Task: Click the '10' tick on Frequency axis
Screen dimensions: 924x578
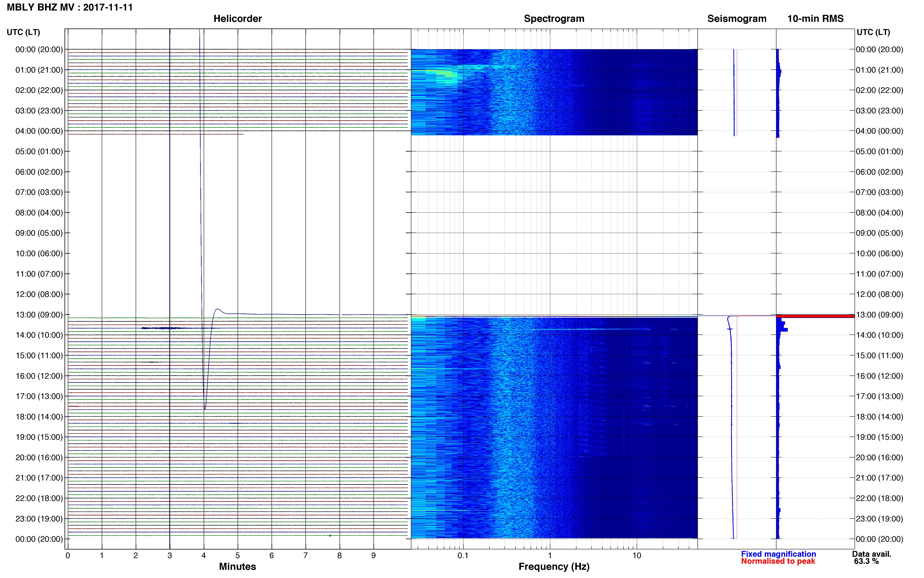Action: [637, 555]
